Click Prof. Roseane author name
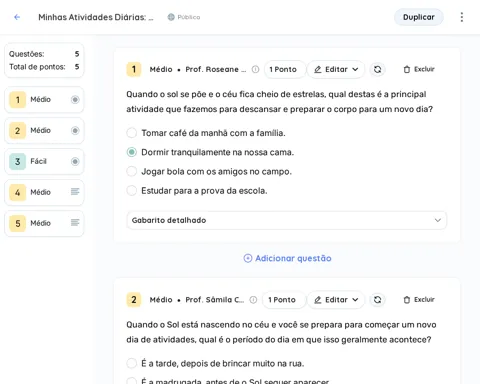480x384 pixels. pos(215,69)
